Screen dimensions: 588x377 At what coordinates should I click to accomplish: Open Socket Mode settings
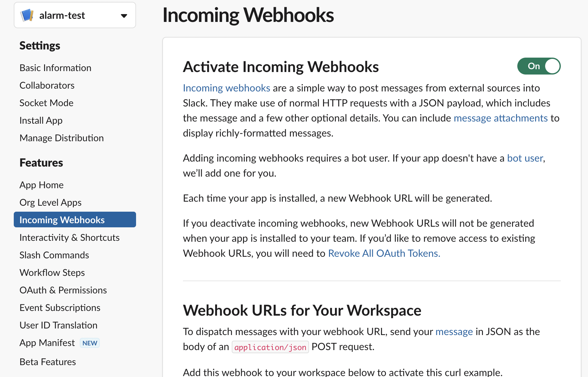tap(46, 103)
